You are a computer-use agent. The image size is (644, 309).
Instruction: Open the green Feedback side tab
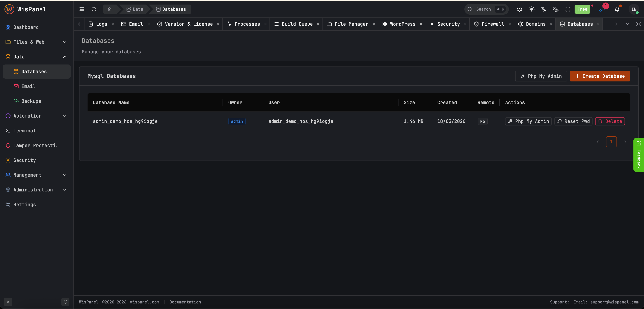coord(638,155)
